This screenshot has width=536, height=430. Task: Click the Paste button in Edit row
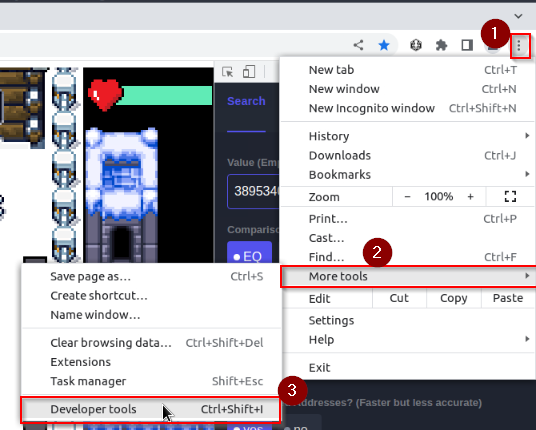[508, 298]
